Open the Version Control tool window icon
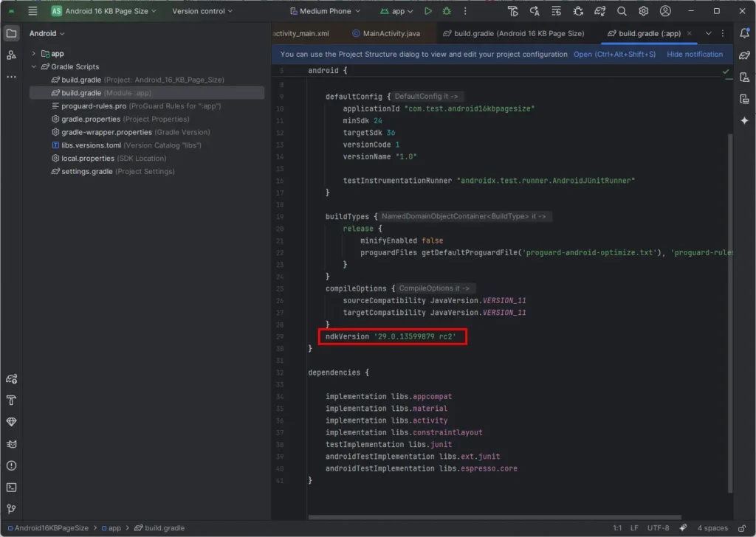The image size is (756, 537). (12, 509)
